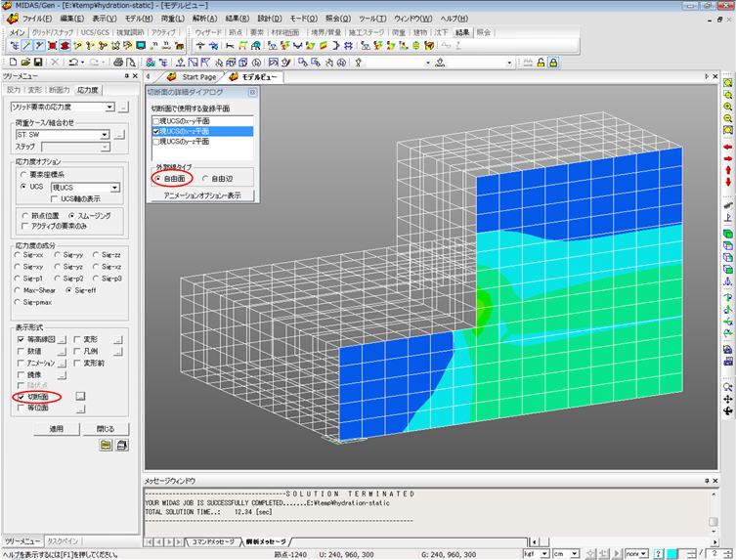Click the yellow question mark status bar icon
Viewport: 736px width, 560px height.
click(658, 554)
